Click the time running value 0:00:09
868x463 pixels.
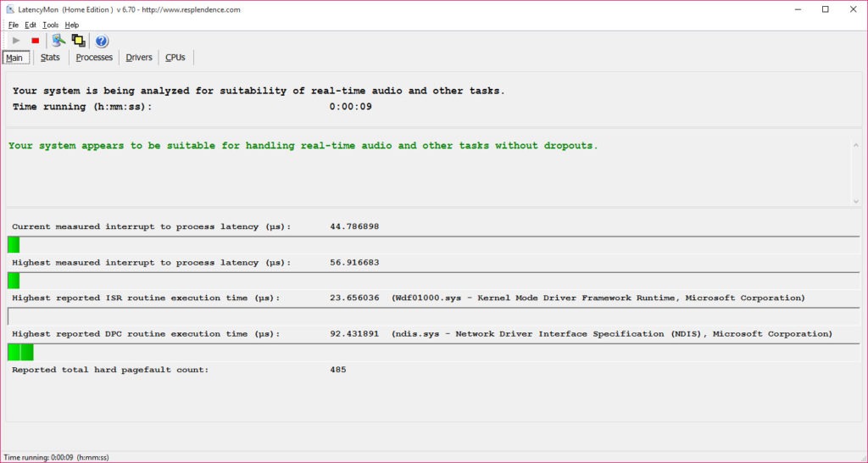coord(350,106)
